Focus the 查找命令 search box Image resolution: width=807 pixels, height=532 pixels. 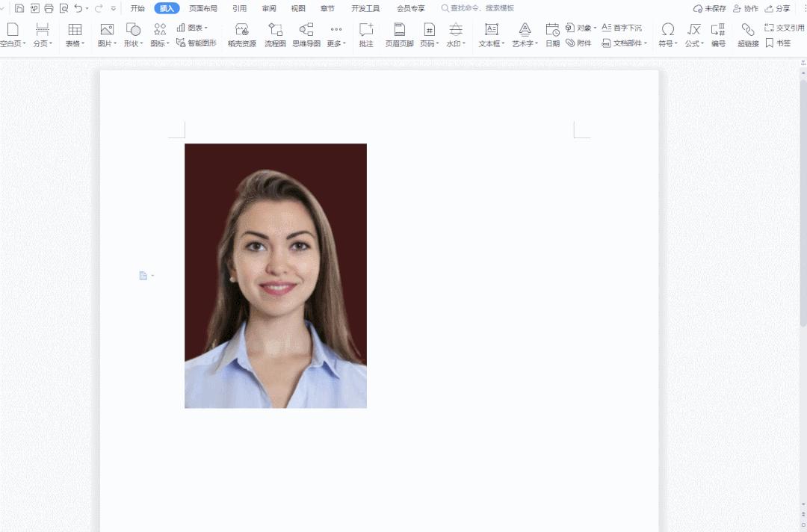[482, 8]
